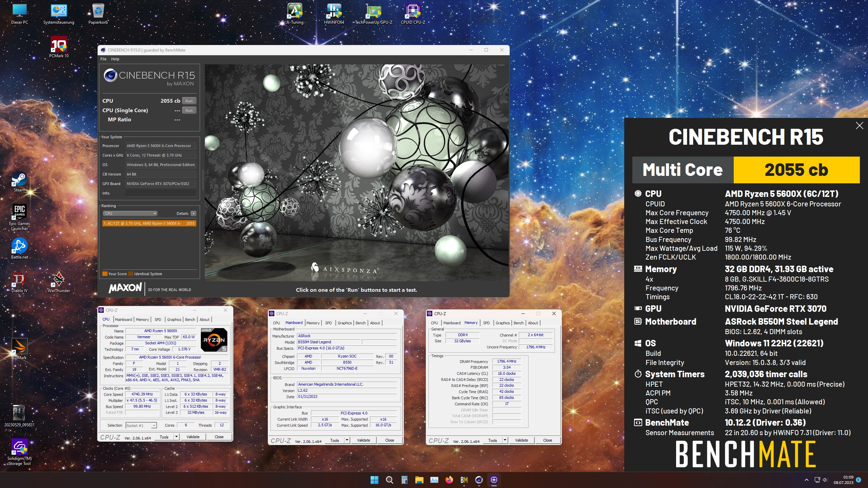Screen dimensions: 868x488
Task: Select the 6C/12T Ryzen 5 5600X ranking row
Action: tap(149, 223)
